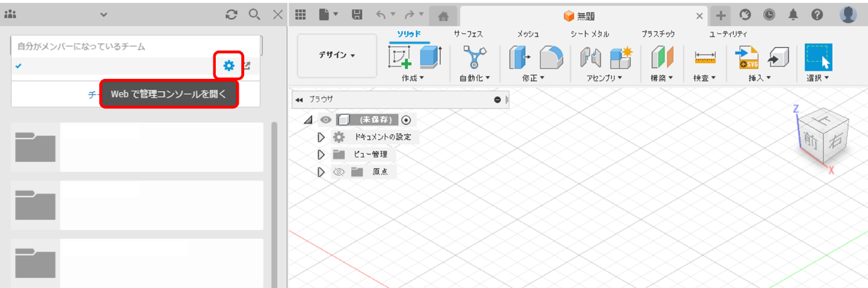Open the user profile avatar
The image size is (868, 288).
tap(848, 15)
